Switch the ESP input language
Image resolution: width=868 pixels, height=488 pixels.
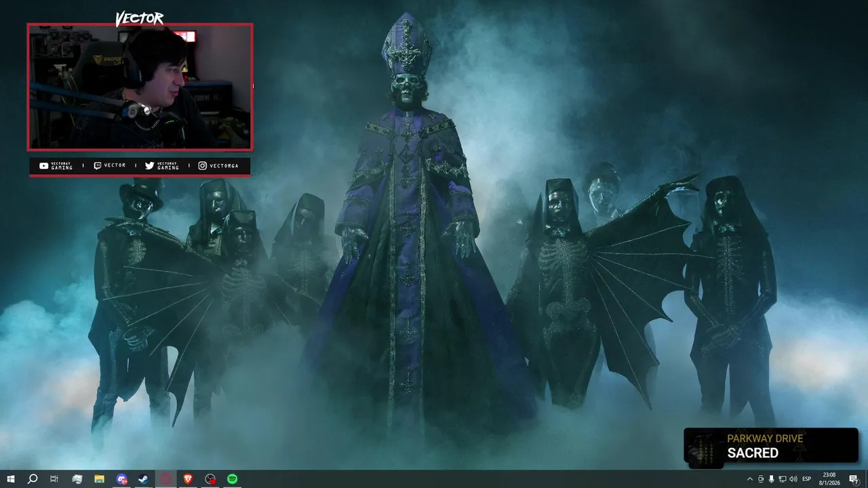click(806, 479)
